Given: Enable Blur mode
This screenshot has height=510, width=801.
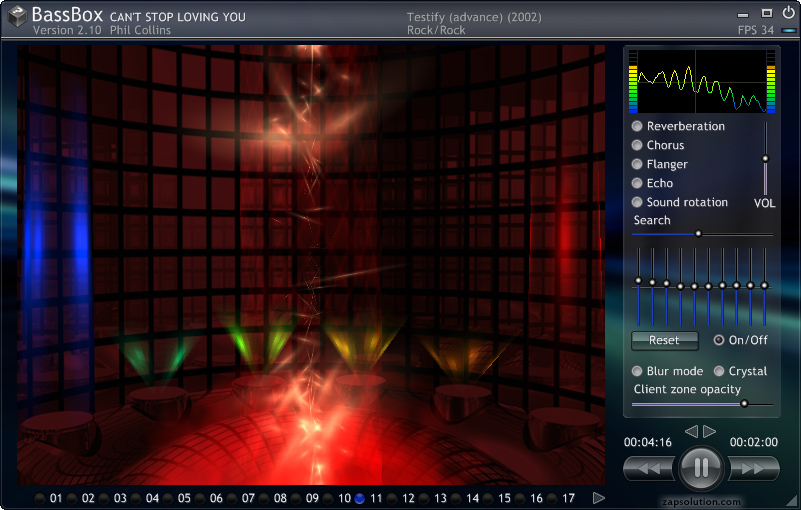Looking at the screenshot, I should point(637,371).
